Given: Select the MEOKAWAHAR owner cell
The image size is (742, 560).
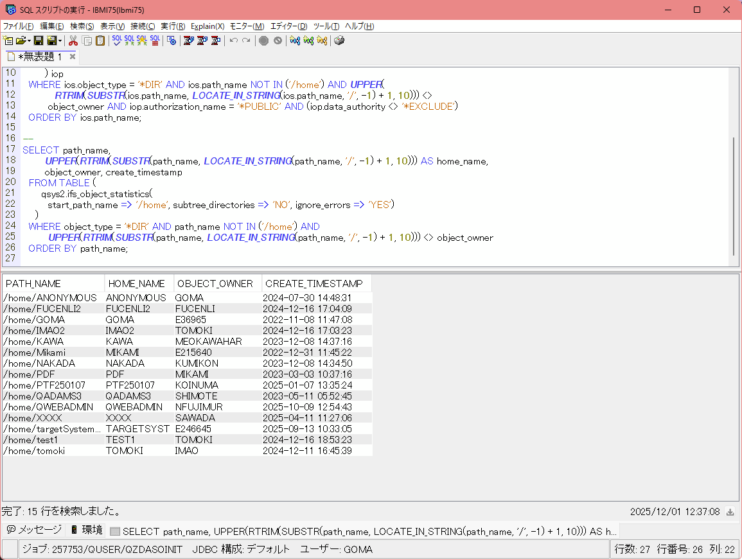Looking at the screenshot, I should point(218,342).
